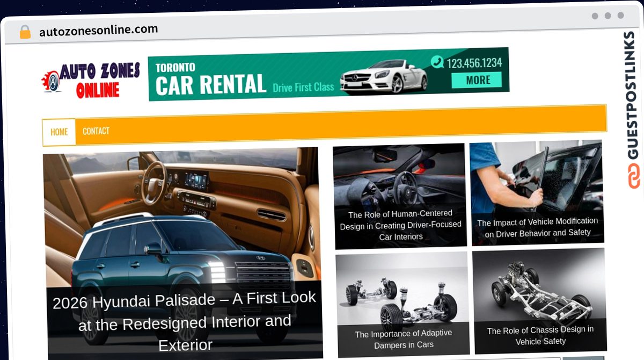
Task: Open the Auto Zones Online logo
Action: pyautogui.click(x=91, y=81)
